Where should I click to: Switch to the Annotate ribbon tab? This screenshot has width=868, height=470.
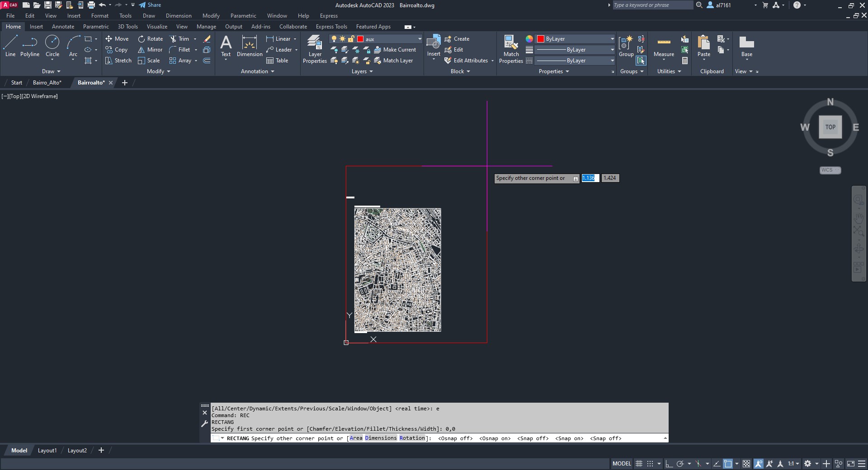tap(63, 27)
